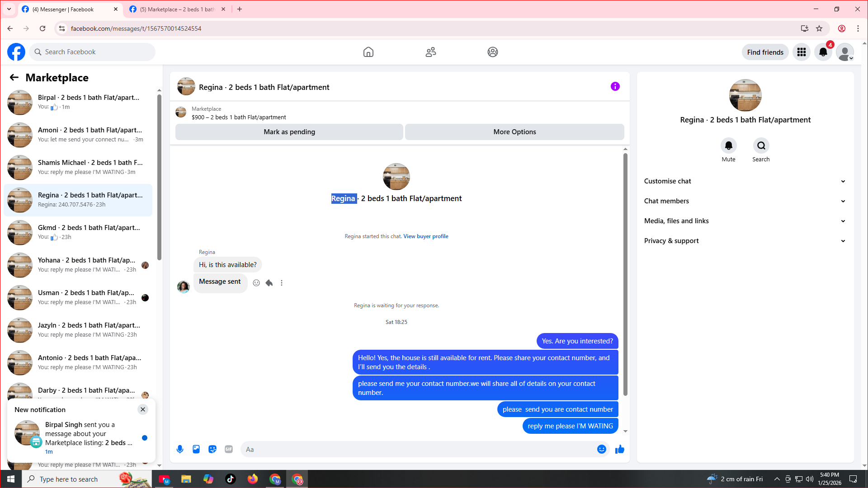This screenshot has height=488, width=868.
Task: Open a new browser tab
Action: click(240, 9)
